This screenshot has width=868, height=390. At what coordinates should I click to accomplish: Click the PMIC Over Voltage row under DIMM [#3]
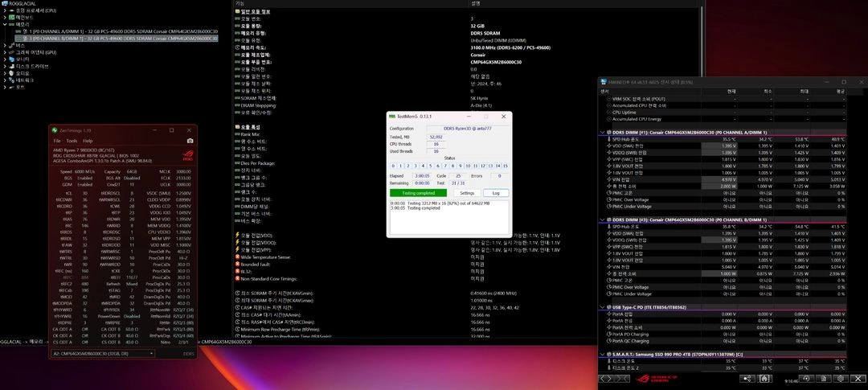(723, 287)
